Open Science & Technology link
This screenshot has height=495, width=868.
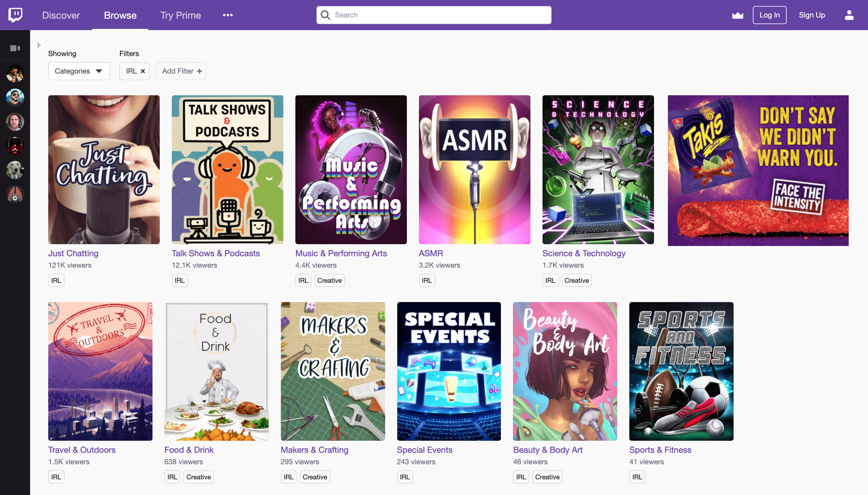point(583,253)
